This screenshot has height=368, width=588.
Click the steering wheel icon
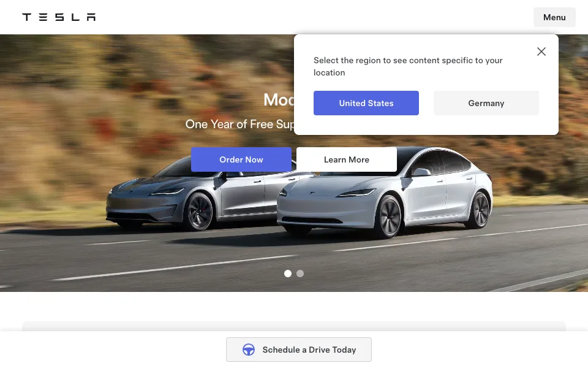click(248, 350)
